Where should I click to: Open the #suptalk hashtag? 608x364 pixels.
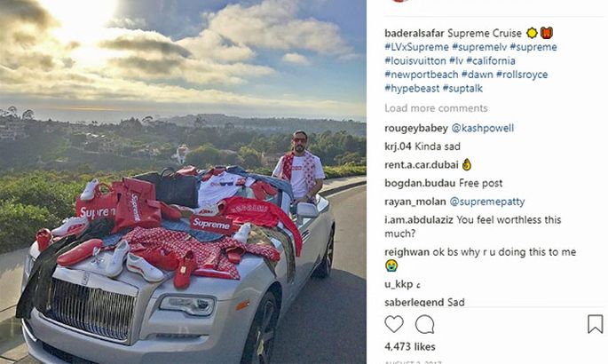pos(462,89)
